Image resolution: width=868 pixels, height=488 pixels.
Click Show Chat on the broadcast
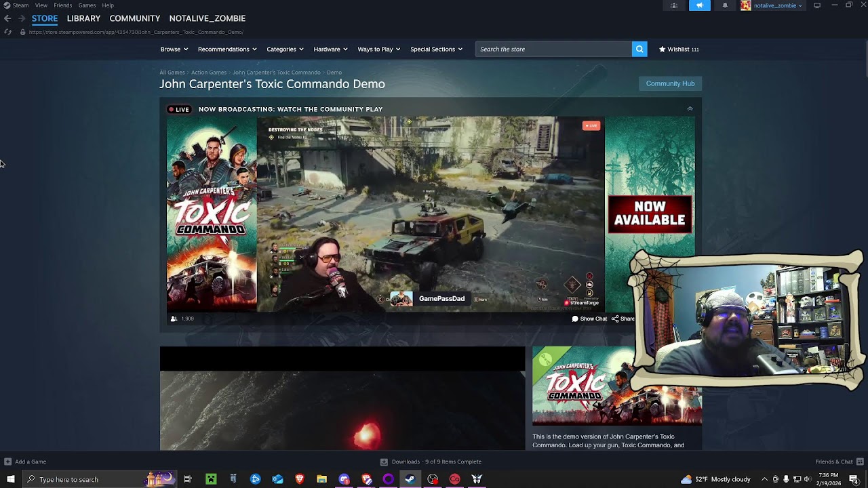coord(589,319)
